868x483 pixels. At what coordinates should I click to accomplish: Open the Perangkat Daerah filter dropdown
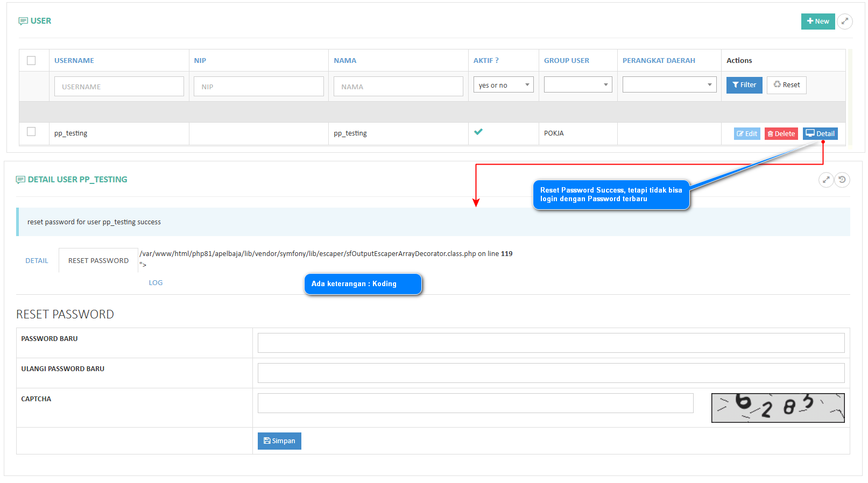[669, 85]
